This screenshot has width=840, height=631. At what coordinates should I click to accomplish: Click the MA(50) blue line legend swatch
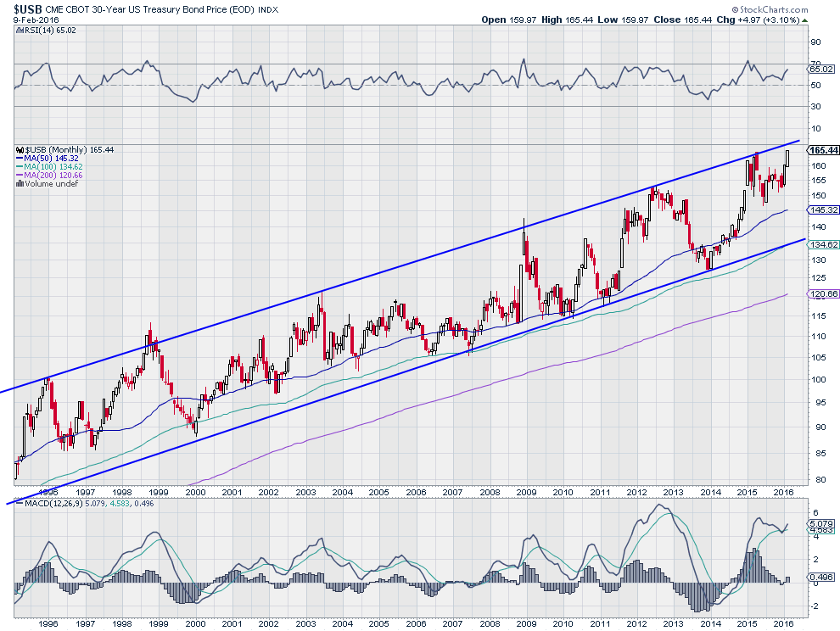pyautogui.click(x=20, y=159)
